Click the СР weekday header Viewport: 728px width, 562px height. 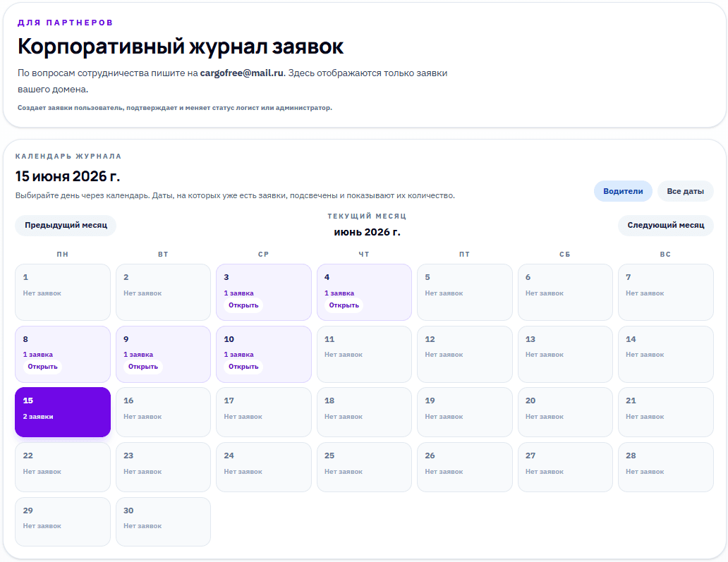coord(264,255)
